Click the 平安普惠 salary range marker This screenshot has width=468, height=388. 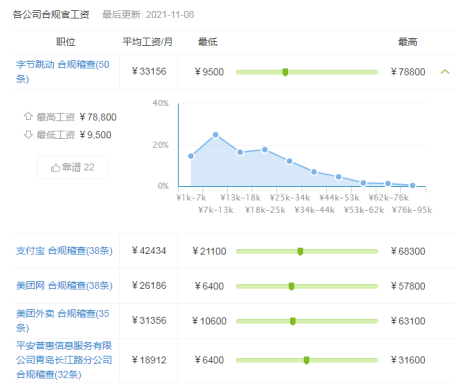(306, 360)
